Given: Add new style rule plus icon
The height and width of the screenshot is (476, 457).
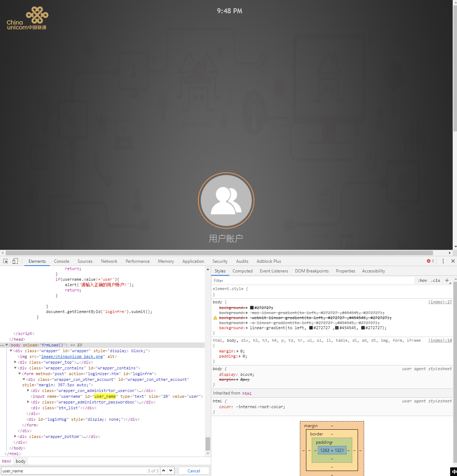Looking at the screenshot, I should coord(447,280).
